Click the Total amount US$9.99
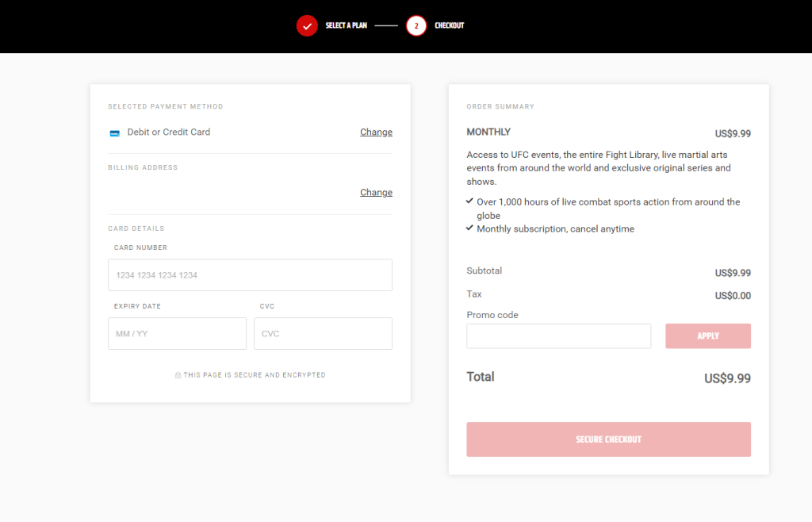This screenshot has height=522, width=812. coord(727,378)
